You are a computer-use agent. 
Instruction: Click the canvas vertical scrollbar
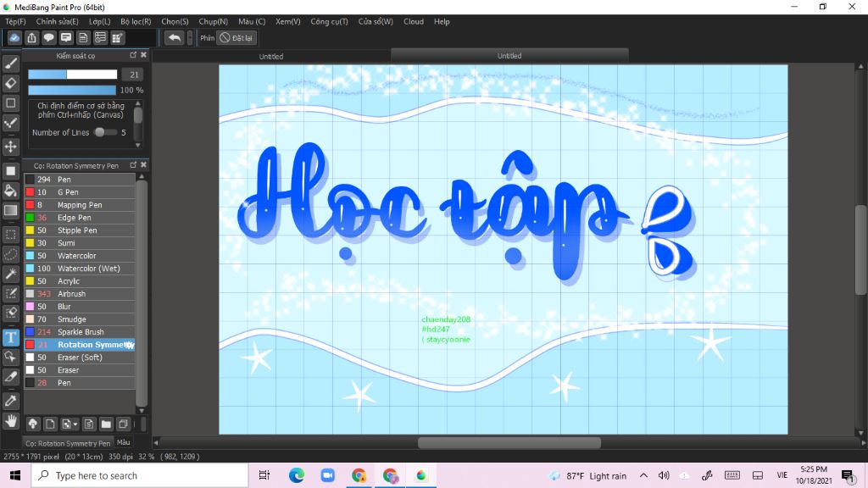point(861,250)
